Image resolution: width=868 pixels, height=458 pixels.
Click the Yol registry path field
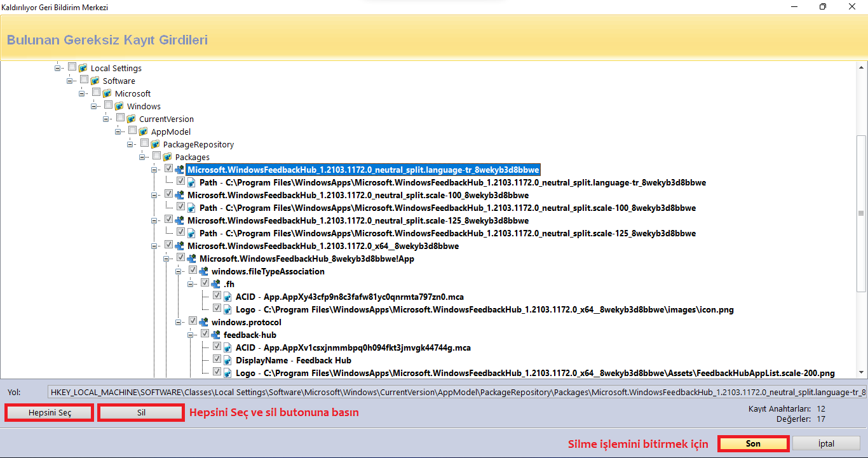(457, 392)
